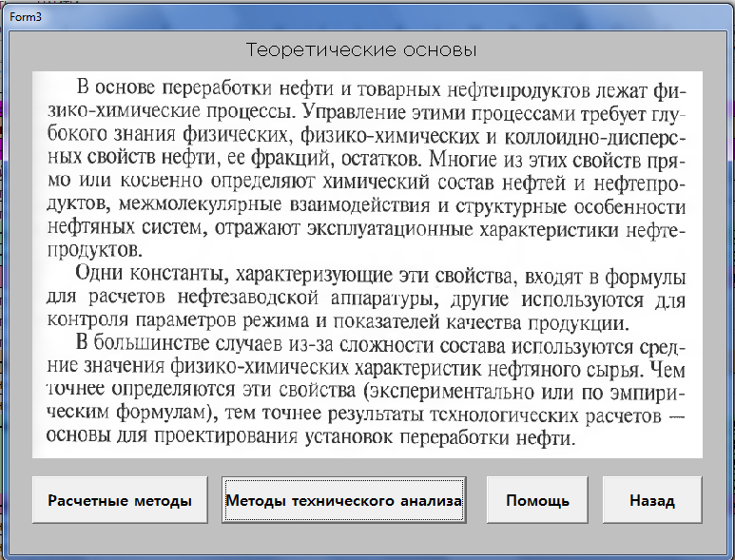Click the Помощь button
The image size is (735, 560).
click(x=537, y=500)
